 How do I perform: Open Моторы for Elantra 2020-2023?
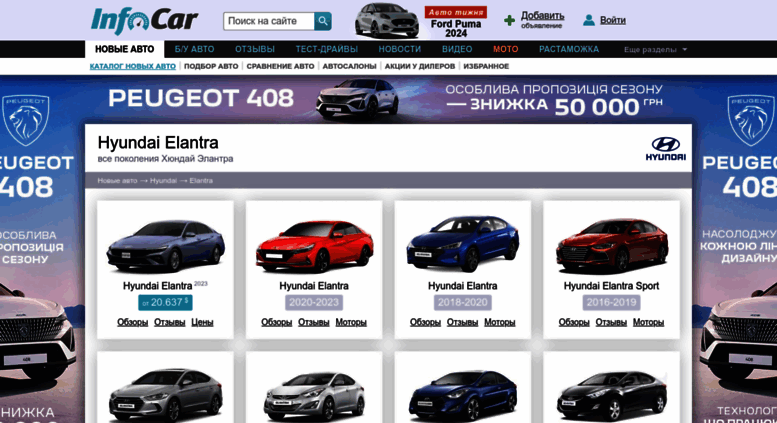(351, 322)
